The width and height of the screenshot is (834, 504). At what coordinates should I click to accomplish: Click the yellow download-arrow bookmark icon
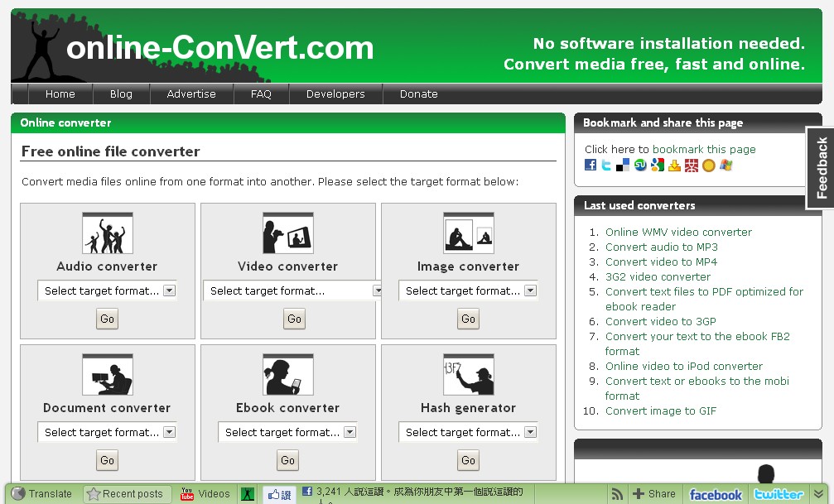[674, 166]
